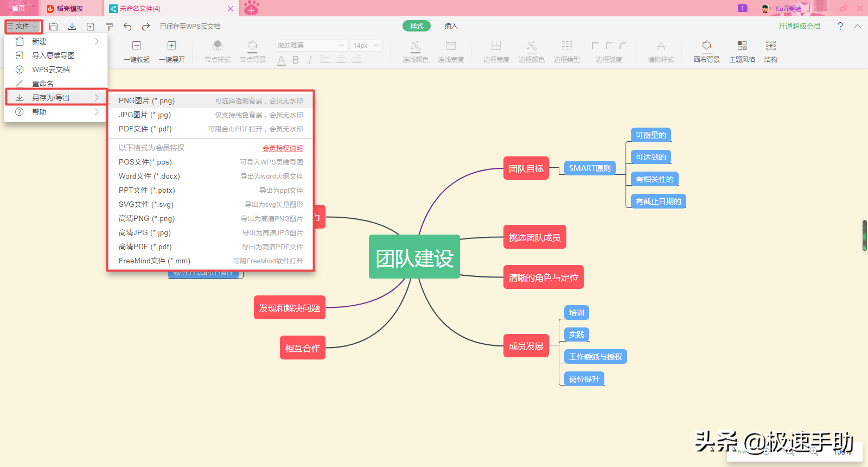The height and width of the screenshot is (467, 868).
Task: Close the 未命名文件(4) tab
Action: pos(231,9)
